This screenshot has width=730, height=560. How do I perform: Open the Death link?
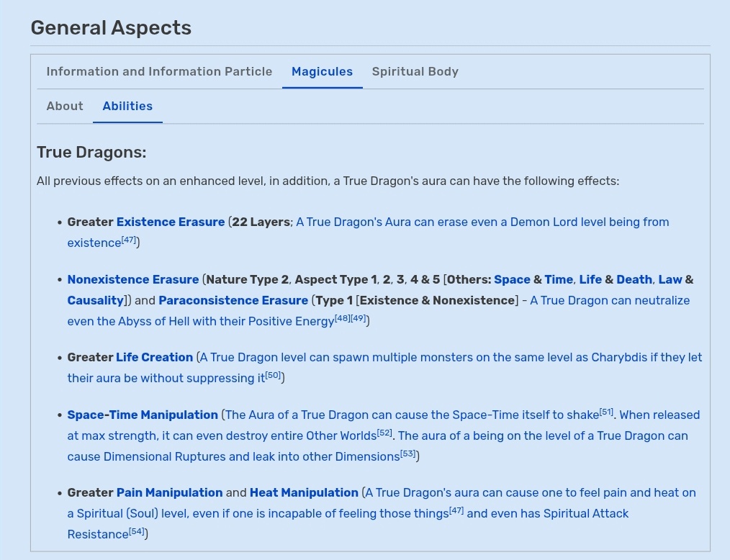634,280
